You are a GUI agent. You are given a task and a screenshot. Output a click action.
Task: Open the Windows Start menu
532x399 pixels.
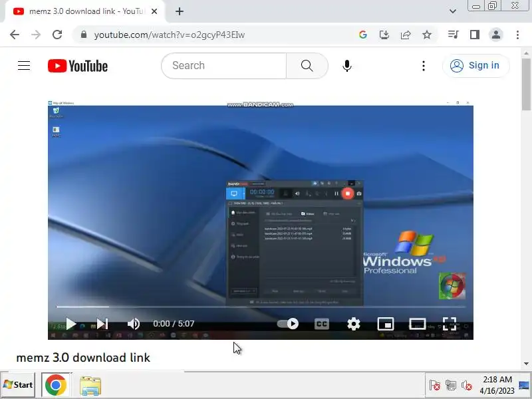pos(18,385)
